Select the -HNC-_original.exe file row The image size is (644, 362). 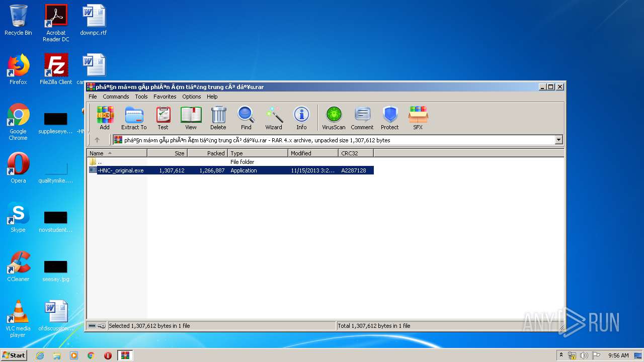(x=230, y=170)
